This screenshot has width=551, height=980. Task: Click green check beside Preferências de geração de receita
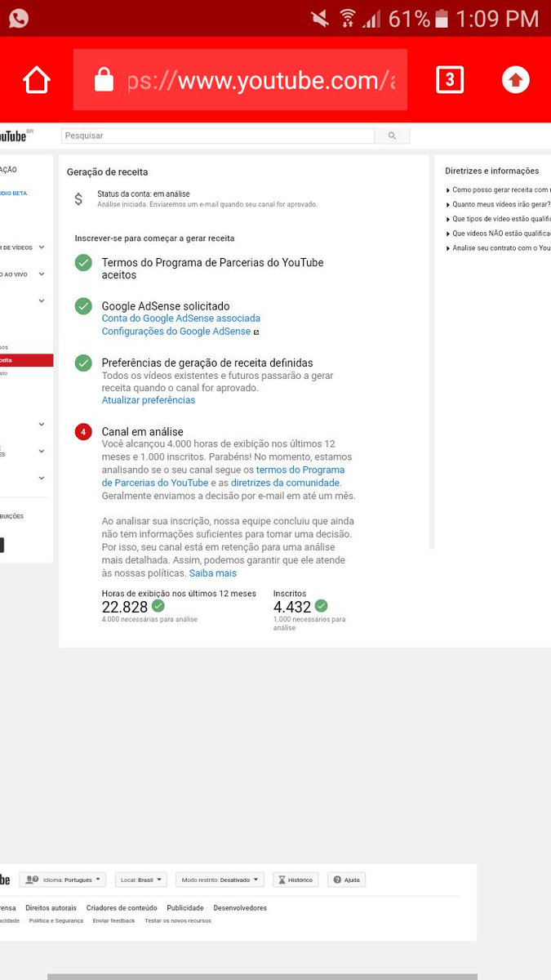click(83, 363)
